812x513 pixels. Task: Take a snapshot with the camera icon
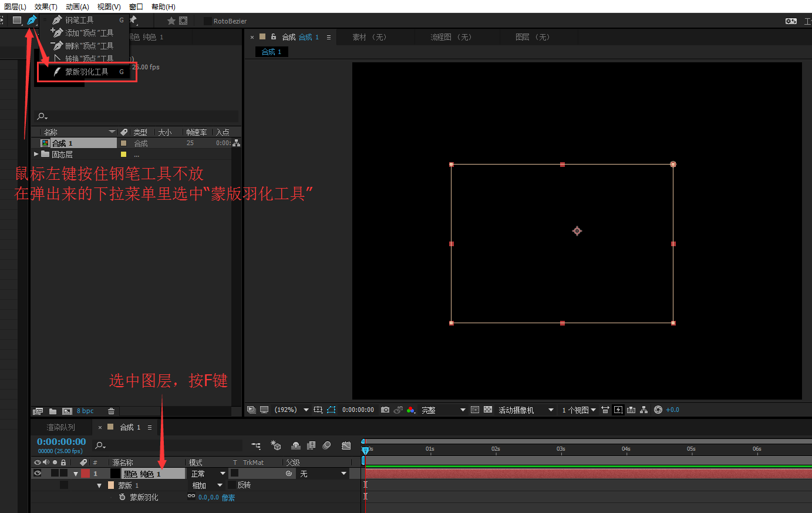(x=385, y=410)
